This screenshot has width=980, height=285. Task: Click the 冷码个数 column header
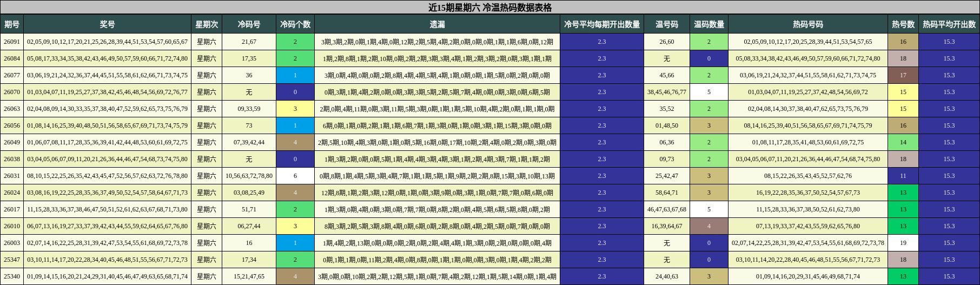(295, 24)
